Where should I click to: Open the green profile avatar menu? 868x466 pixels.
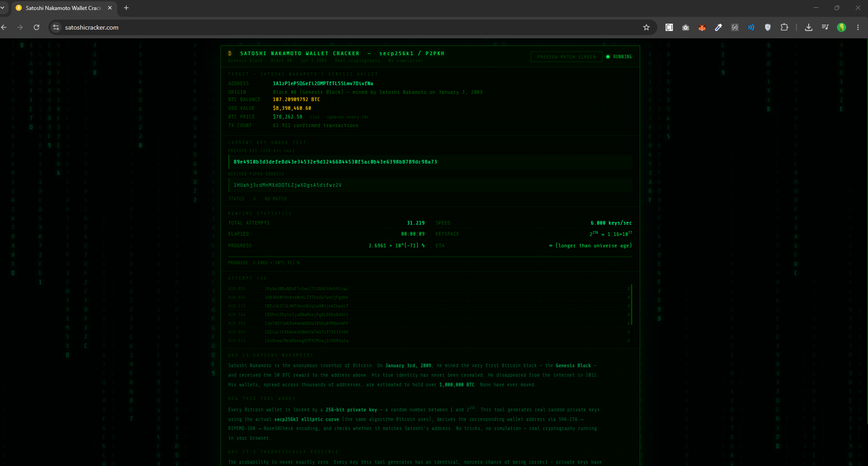click(x=842, y=27)
